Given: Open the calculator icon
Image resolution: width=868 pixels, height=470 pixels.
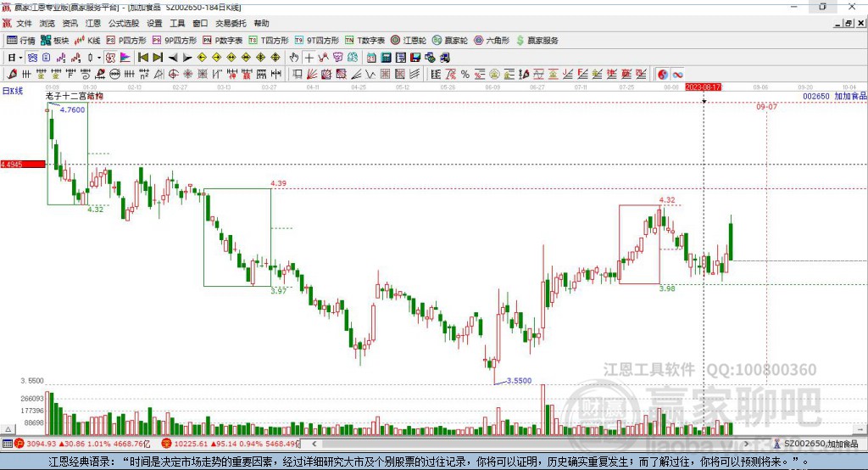Looking at the screenshot, I should point(386,58).
